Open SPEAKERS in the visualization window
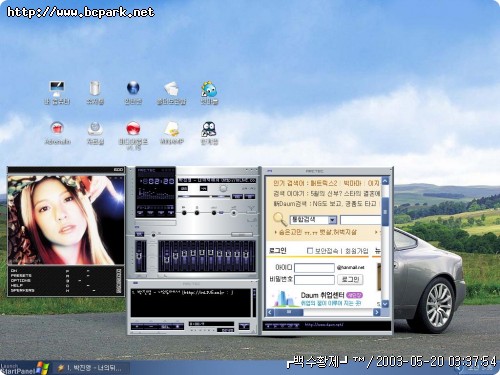Viewport: 500px width, 375px height. [22, 290]
